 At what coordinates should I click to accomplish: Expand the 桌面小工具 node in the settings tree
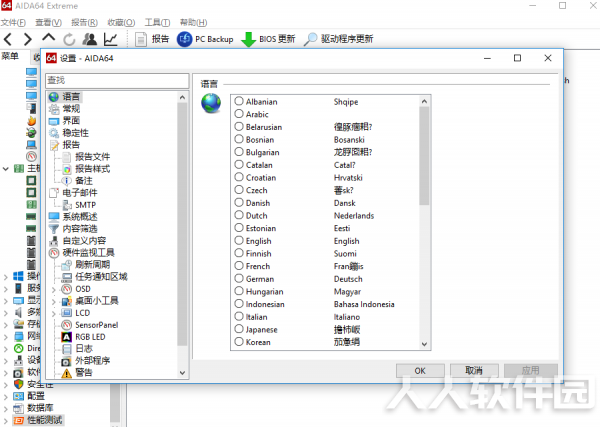[x=54, y=302]
